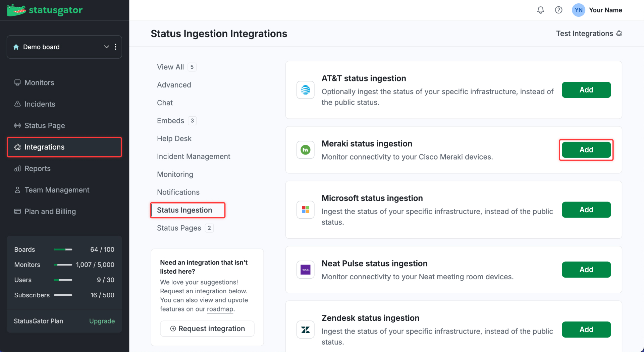Click the Meraki status ingestion title
The height and width of the screenshot is (352, 644).
[x=367, y=143]
